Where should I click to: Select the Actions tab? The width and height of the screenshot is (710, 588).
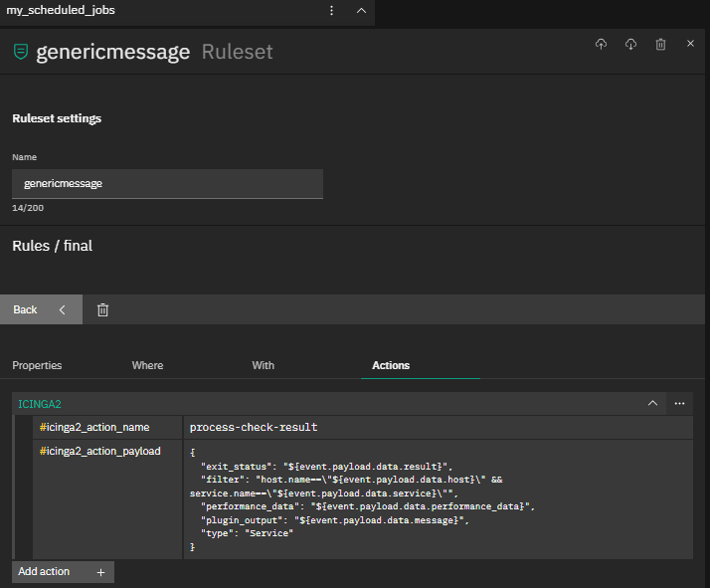coord(391,365)
